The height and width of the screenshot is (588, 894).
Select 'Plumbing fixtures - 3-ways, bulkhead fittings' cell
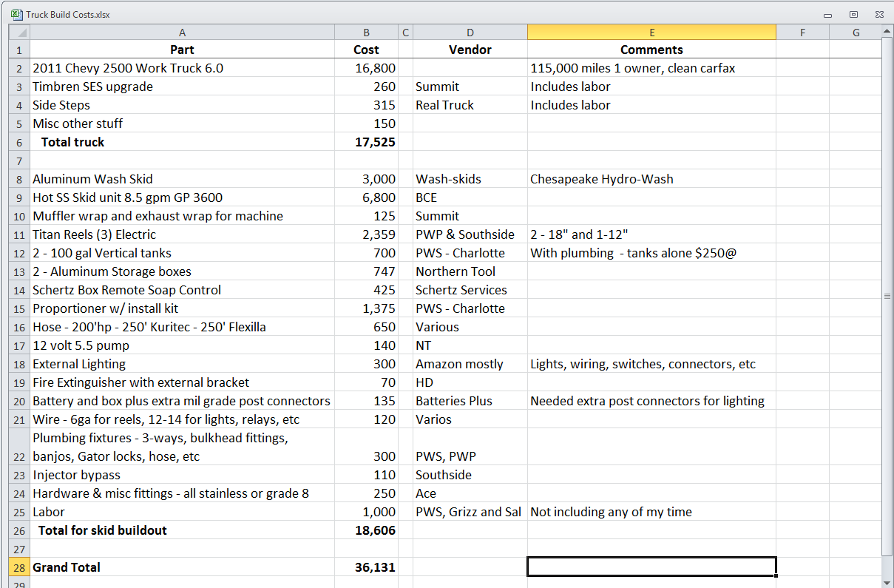tap(182, 447)
